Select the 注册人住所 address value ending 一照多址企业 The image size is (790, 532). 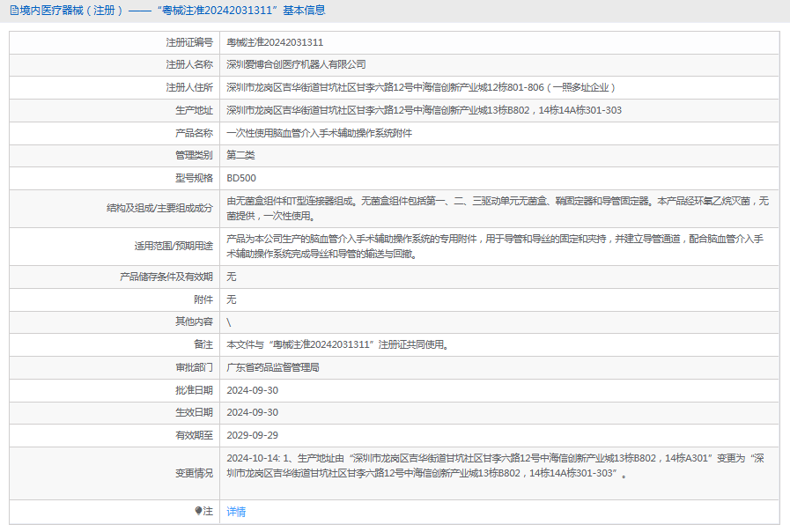pyautogui.click(x=421, y=87)
